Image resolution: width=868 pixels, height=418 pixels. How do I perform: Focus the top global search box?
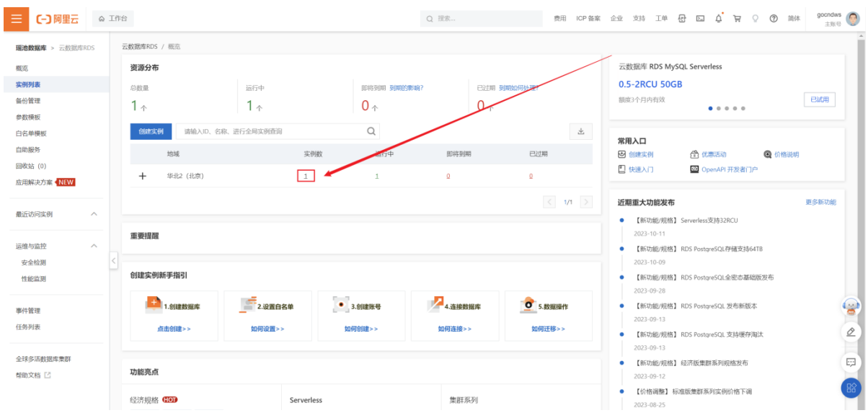[x=480, y=19]
